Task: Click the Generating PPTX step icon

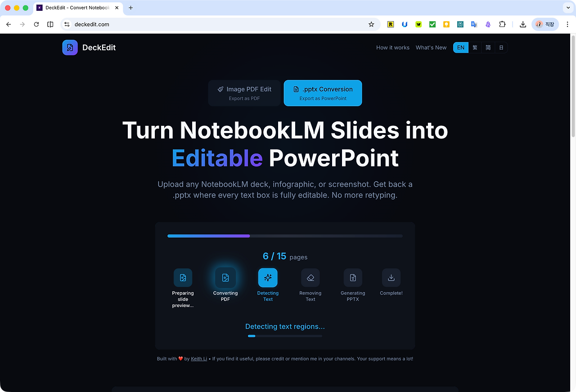Action: (353, 278)
